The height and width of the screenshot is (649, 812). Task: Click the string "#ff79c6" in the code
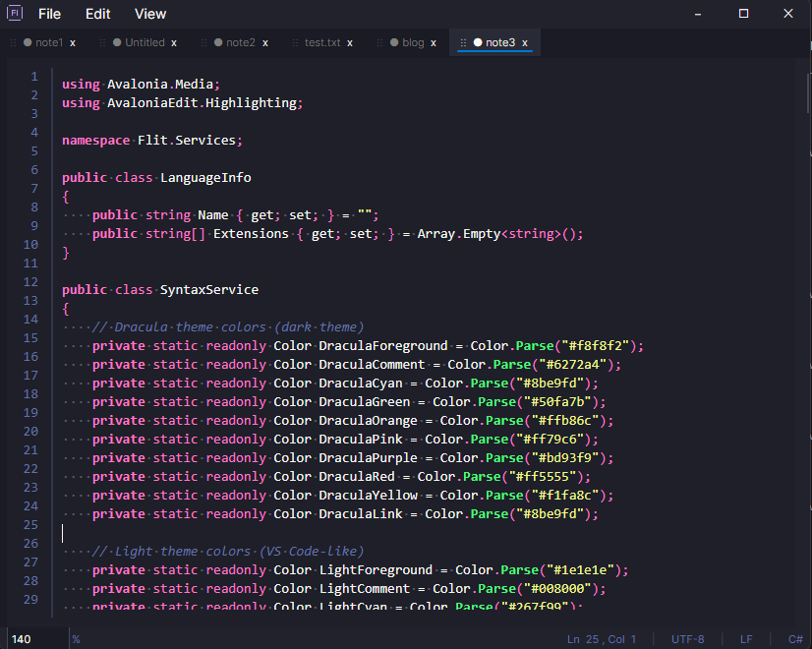[551, 440]
